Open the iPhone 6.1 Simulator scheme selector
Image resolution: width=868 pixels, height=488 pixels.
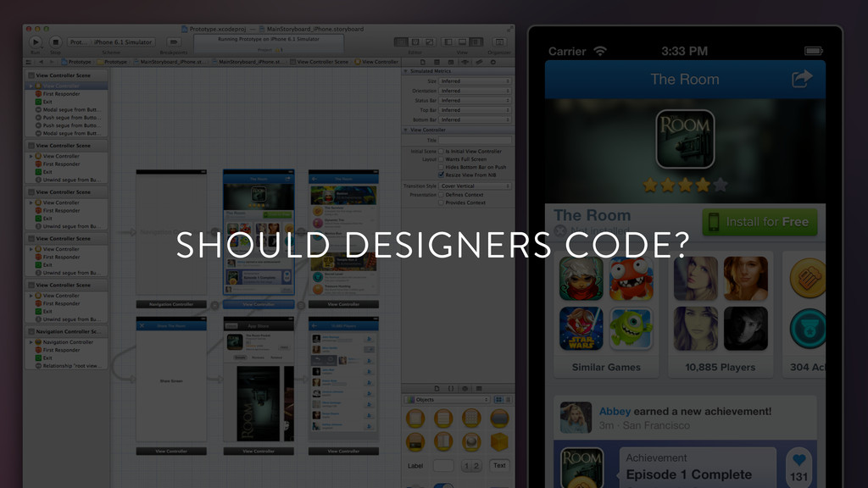[x=123, y=42]
